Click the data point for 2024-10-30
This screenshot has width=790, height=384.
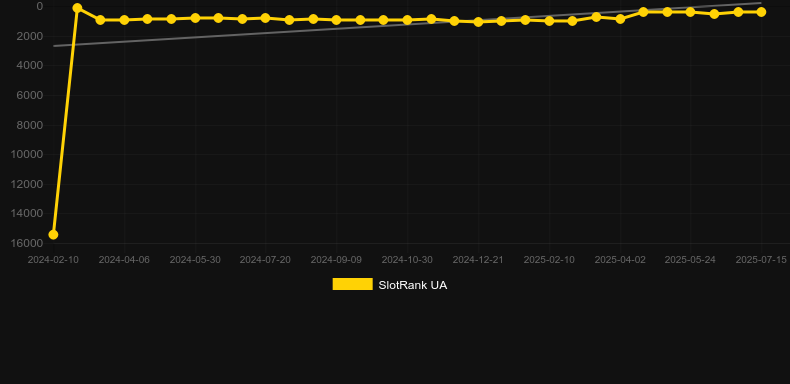407,20
